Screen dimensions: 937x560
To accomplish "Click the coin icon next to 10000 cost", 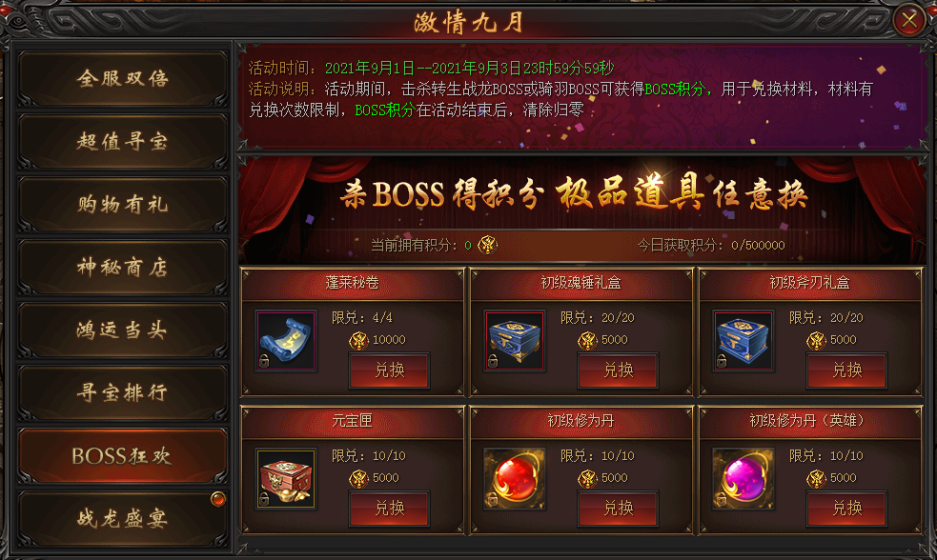I will (x=358, y=340).
